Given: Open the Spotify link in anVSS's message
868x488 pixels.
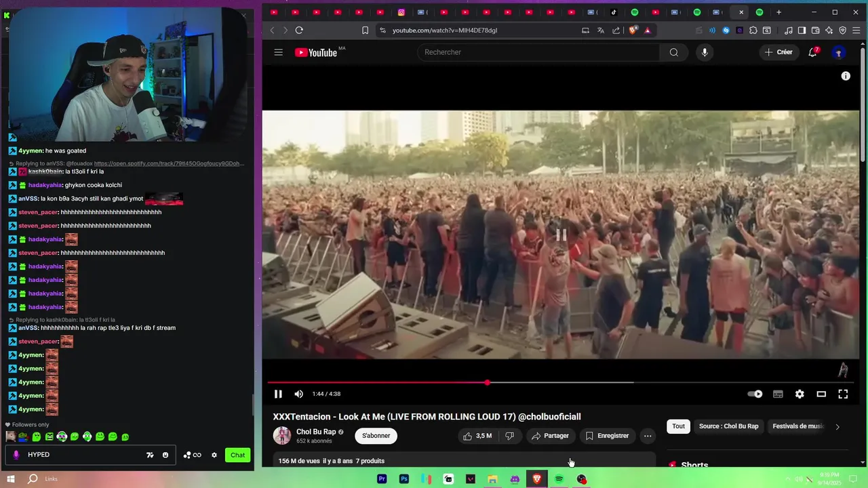Looking at the screenshot, I should [x=169, y=163].
